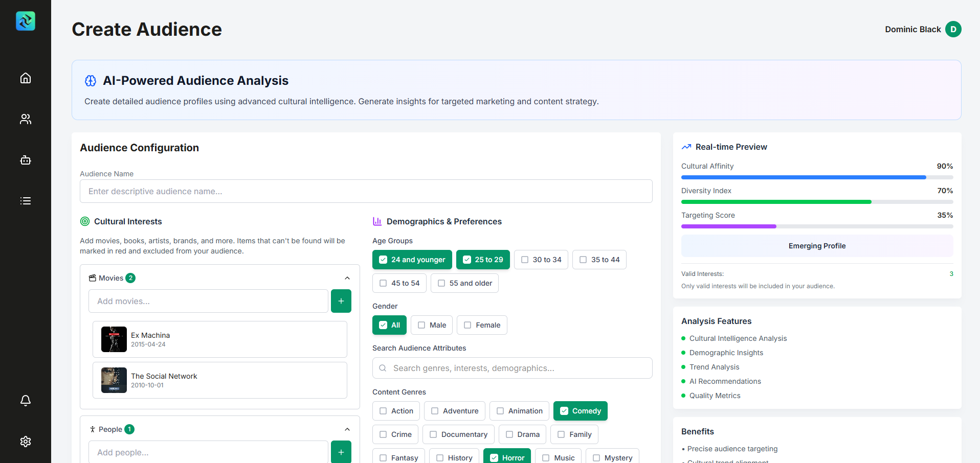Click the app logo in the sidebar
This screenshot has width=980, height=463.
click(x=26, y=21)
